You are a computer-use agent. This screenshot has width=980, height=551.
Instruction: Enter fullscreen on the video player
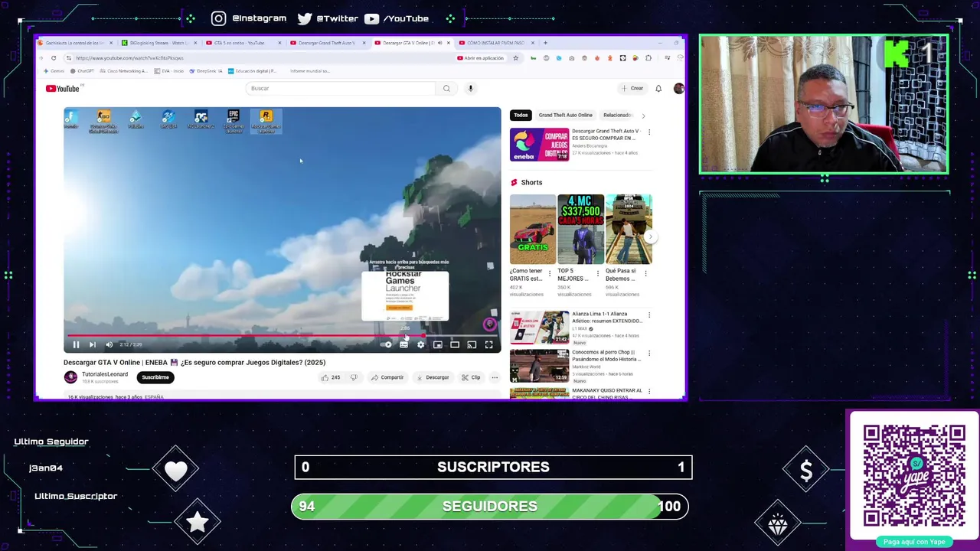pyautogui.click(x=488, y=345)
